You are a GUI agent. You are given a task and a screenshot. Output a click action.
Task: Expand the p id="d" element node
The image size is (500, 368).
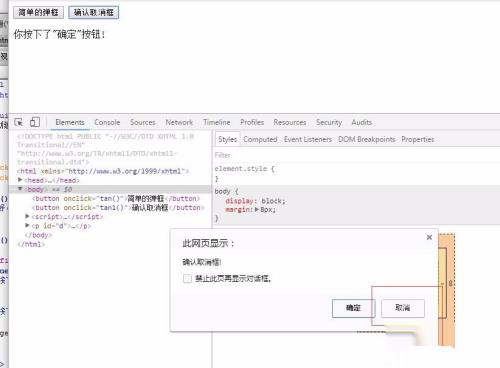pos(27,226)
